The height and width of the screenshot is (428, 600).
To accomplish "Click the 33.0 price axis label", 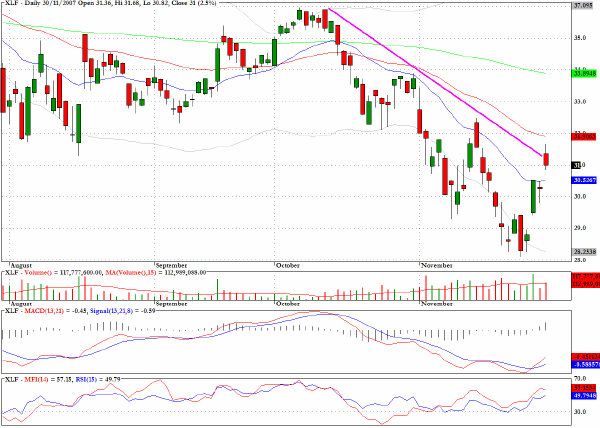I will click(x=580, y=101).
